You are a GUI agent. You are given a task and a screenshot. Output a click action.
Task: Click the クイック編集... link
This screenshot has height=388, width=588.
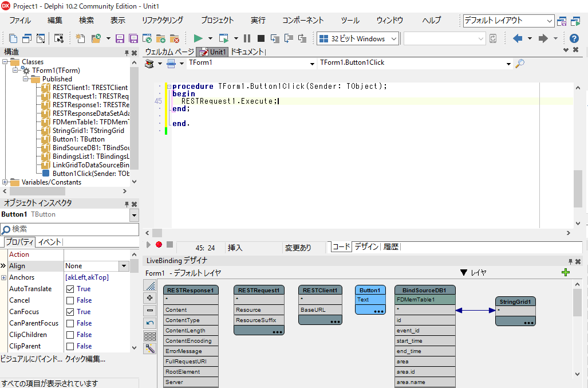pos(85,359)
